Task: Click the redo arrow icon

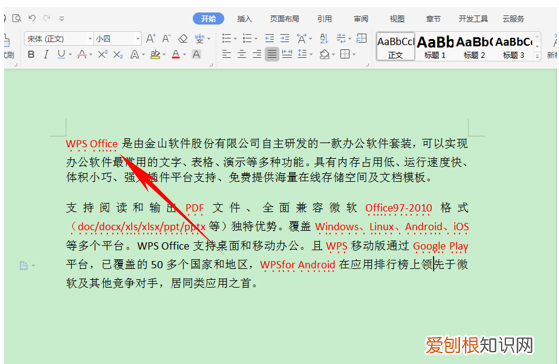Action: coord(47,18)
